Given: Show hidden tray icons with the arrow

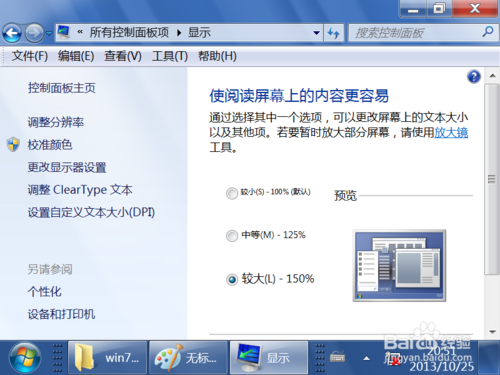Looking at the screenshot, I should point(367,358).
